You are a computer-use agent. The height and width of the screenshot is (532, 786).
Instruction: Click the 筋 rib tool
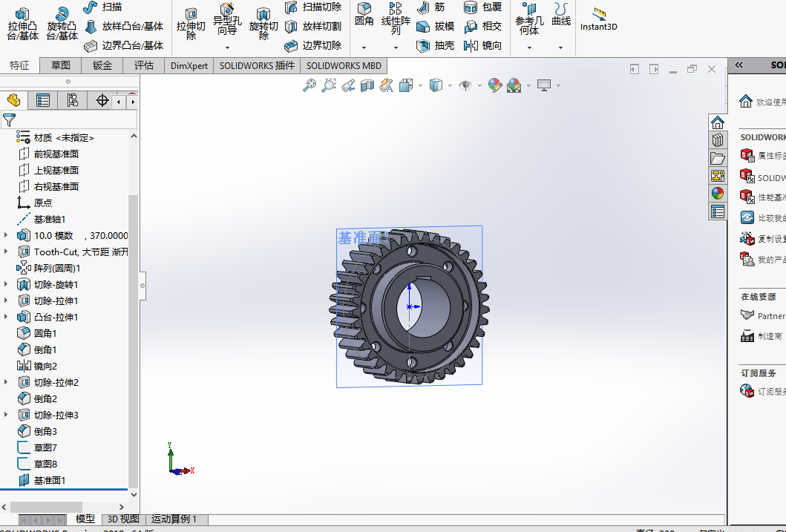click(430, 7)
